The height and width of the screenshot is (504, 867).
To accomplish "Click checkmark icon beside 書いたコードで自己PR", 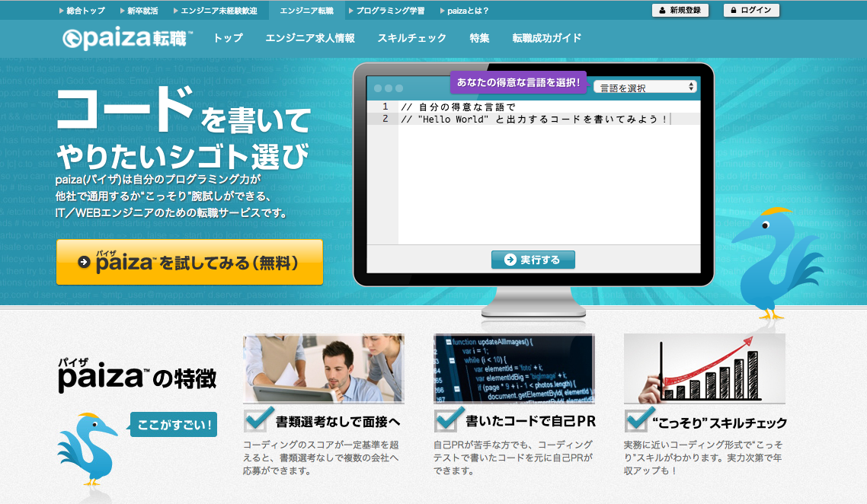I will pyautogui.click(x=449, y=419).
